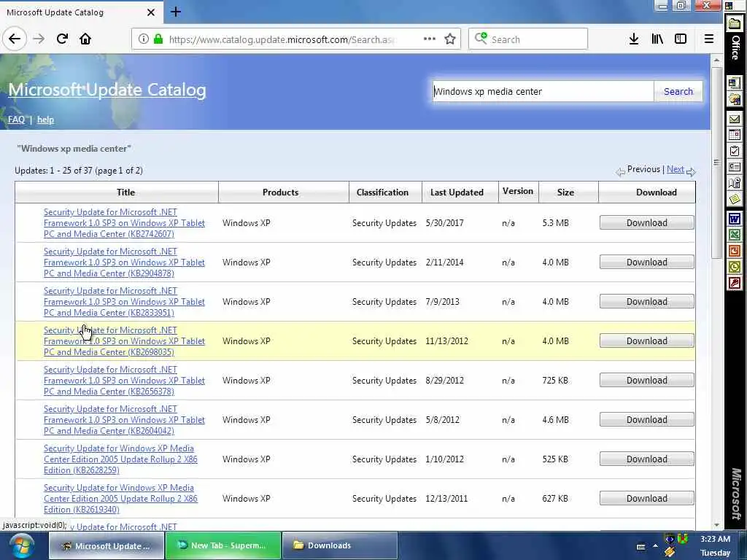Image resolution: width=747 pixels, height=560 pixels.
Task: Click the calendar appointment icon in Office bar
Action: point(735,135)
